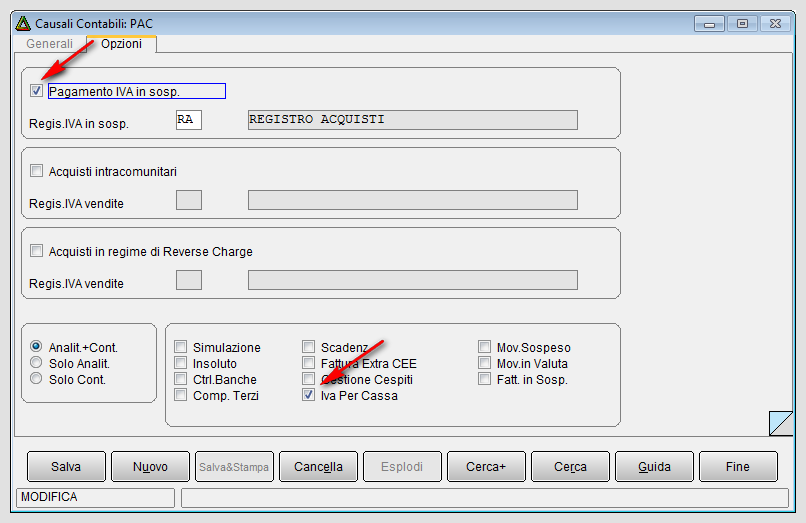This screenshot has width=806, height=523.
Task: Click the Nuovo button
Action: pyautogui.click(x=150, y=466)
